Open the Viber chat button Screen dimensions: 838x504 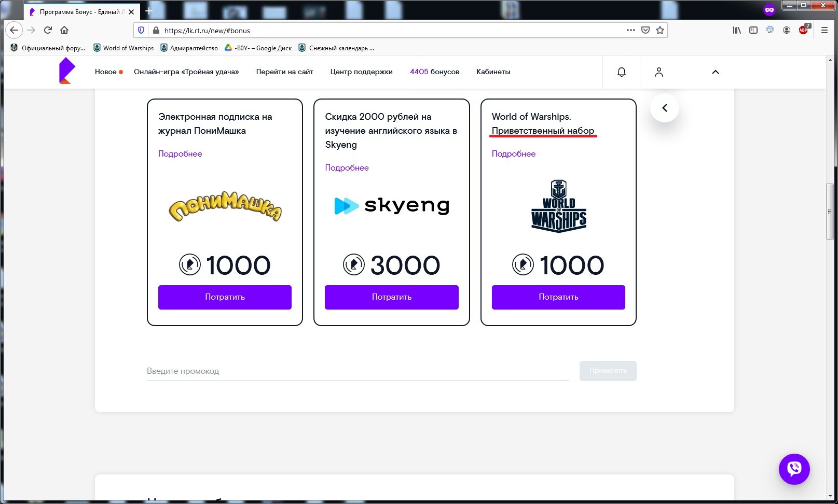(x=794, y=469)
